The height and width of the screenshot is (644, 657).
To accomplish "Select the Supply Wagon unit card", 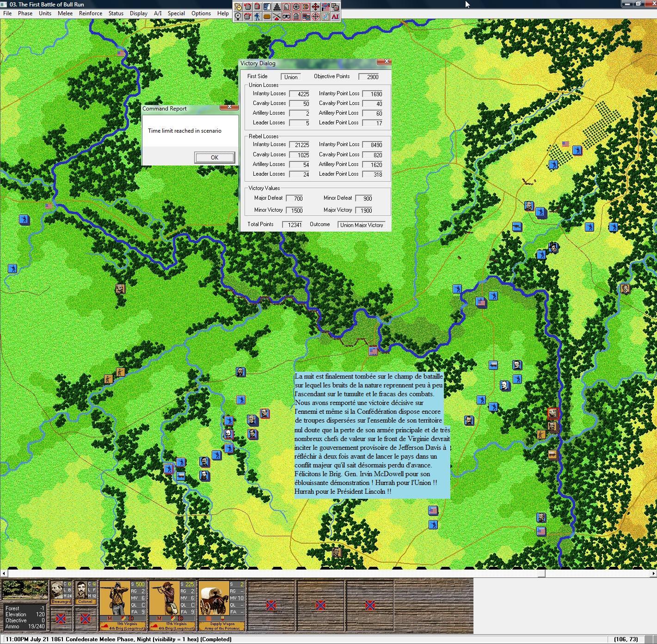I will pos(222,606).
